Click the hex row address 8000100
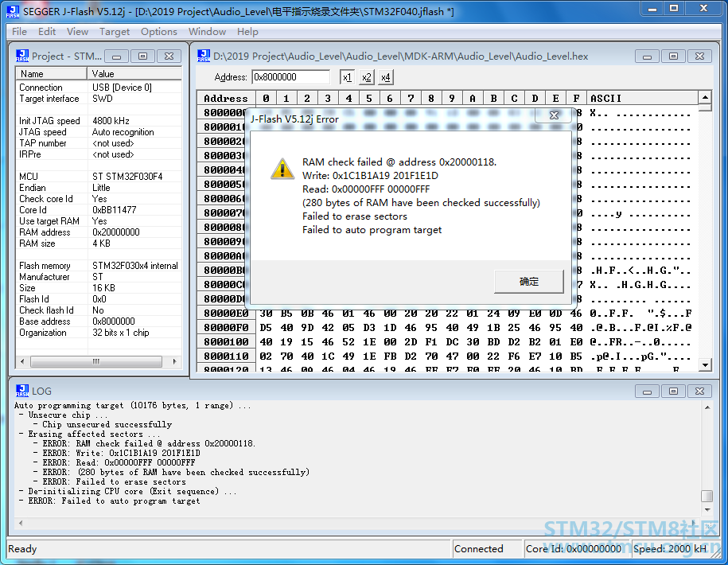Viewport: 728px width, 565px height. point(226,342)
